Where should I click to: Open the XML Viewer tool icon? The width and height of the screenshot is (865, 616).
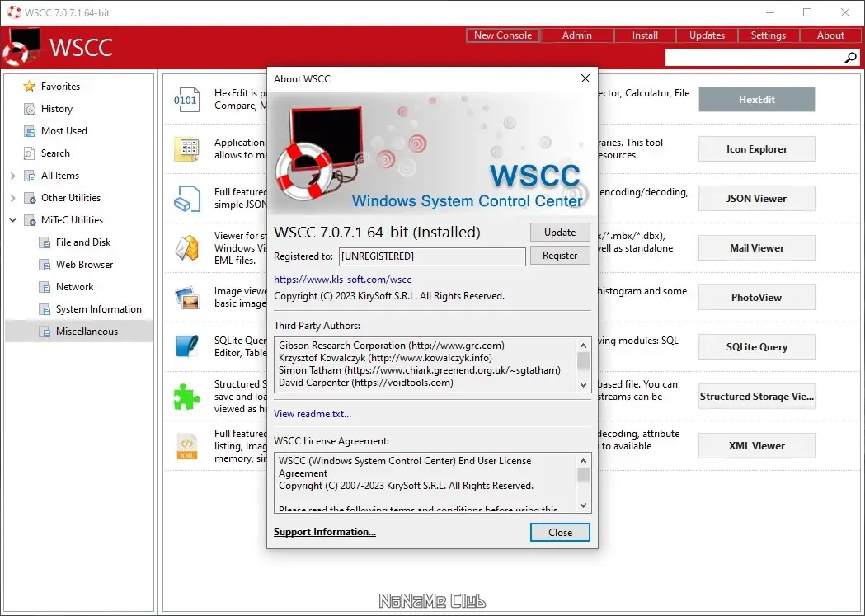[186, 445]
